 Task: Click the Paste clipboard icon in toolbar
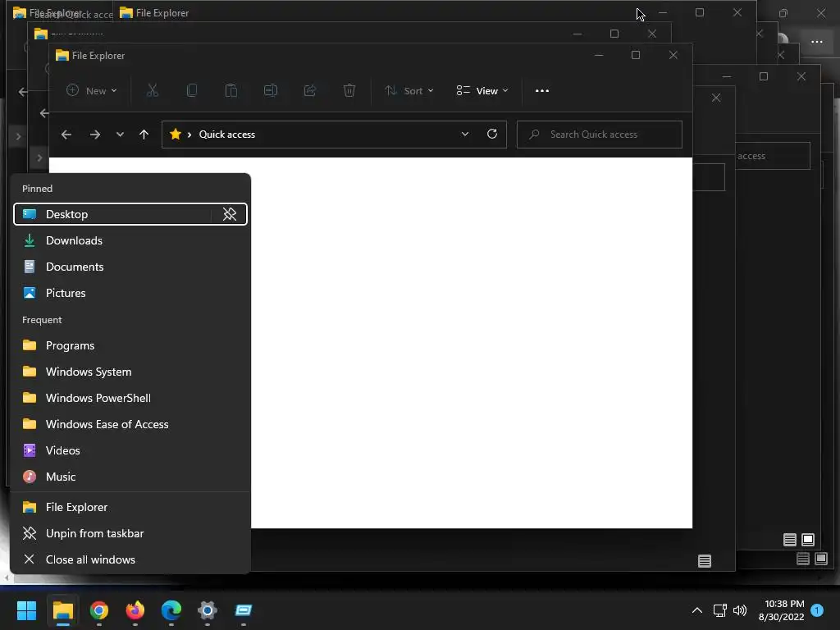coord(231,90)
